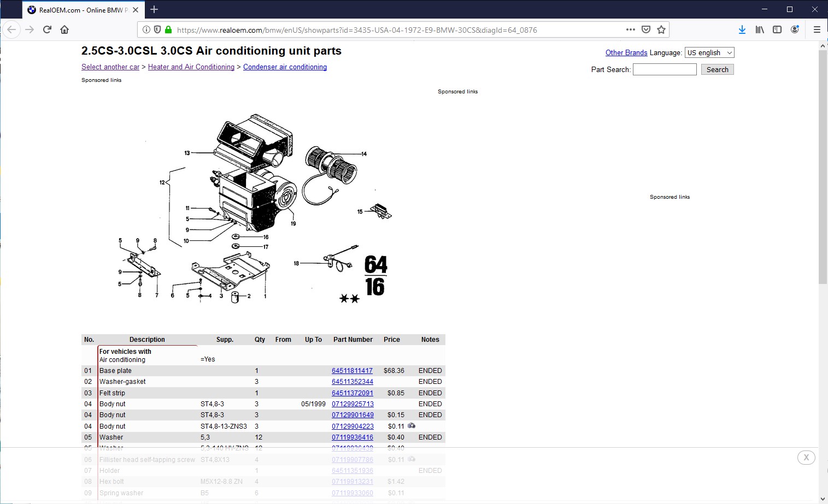
Task: Open Condenser air conditioning breadcrumb link
Action: 285,67
